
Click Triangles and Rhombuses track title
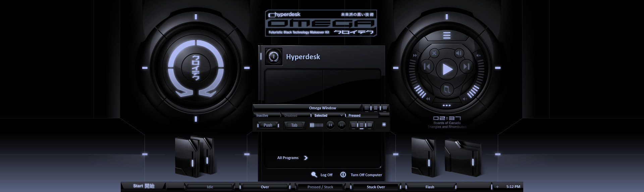[x=447, y=127]
